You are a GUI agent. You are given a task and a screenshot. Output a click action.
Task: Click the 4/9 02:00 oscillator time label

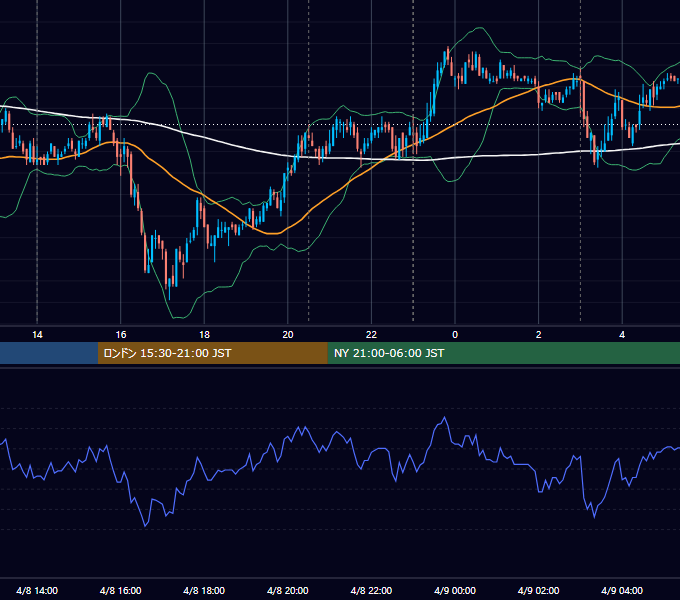(x=538, y=590)
